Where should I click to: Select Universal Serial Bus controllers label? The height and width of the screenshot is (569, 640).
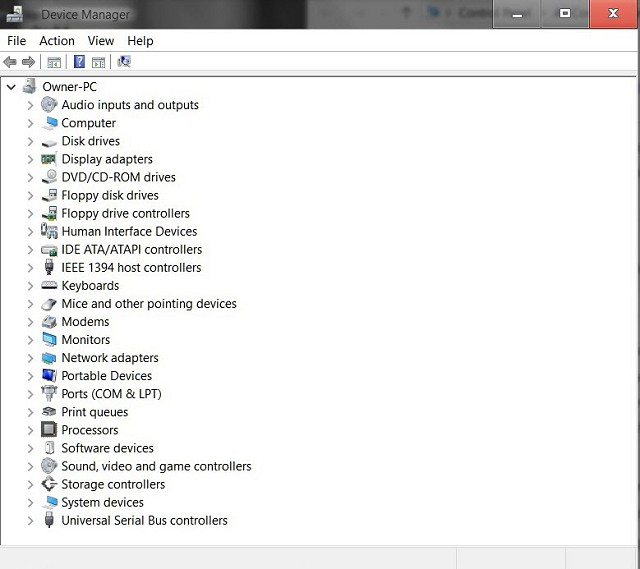[x=144, y=520]
